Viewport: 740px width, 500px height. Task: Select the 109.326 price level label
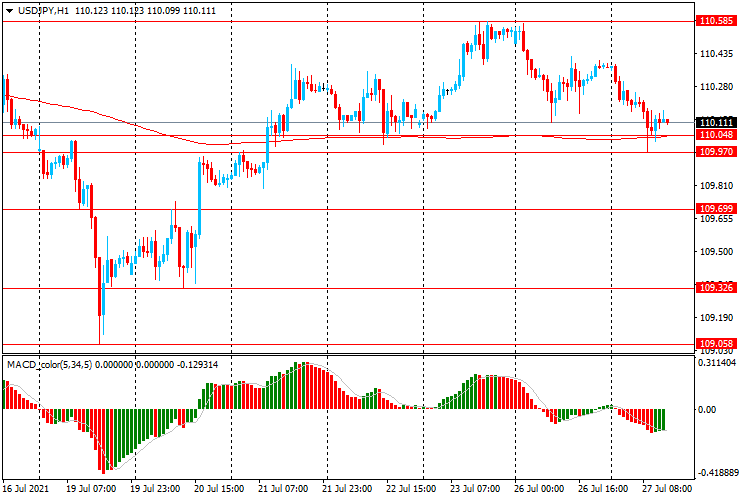pyautogui.click(x=716, y=288)
